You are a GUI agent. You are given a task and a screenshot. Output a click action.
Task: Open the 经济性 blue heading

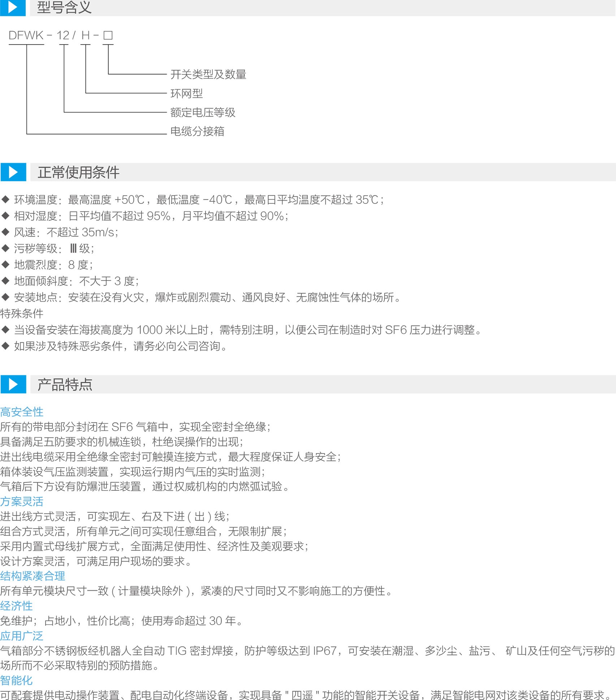coord(16,606)
